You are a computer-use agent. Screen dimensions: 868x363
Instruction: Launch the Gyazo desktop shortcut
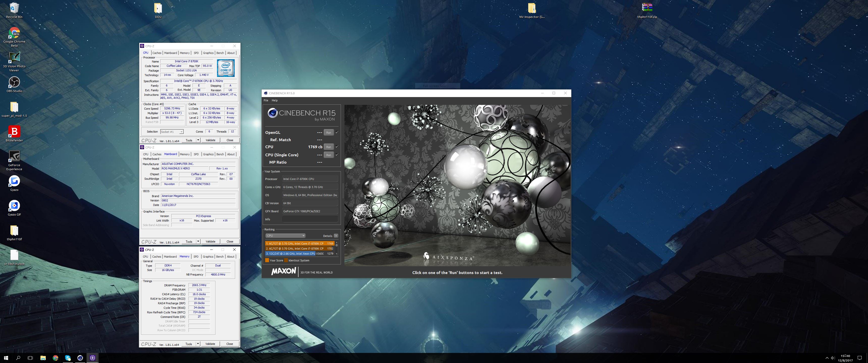pos(14,183)
